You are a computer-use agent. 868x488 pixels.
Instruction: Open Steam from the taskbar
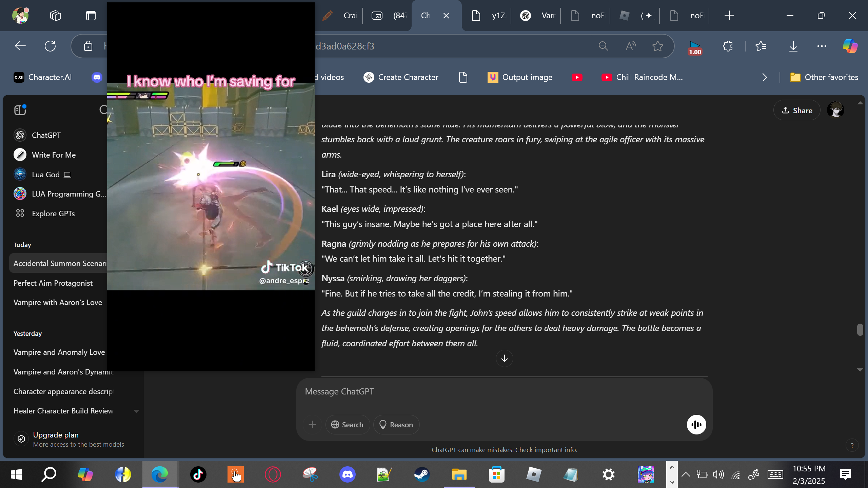(x=422, y=474)
